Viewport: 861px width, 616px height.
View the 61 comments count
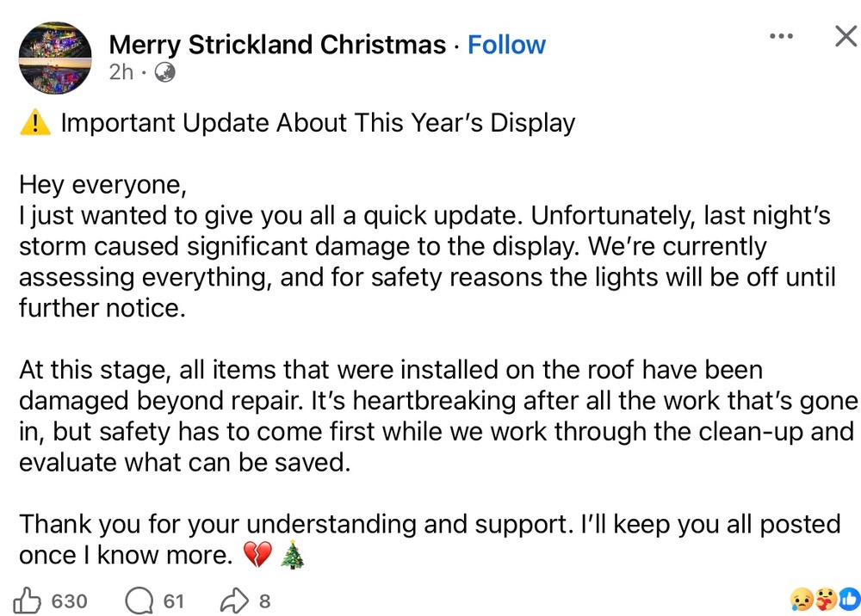(x=174, y=601)
